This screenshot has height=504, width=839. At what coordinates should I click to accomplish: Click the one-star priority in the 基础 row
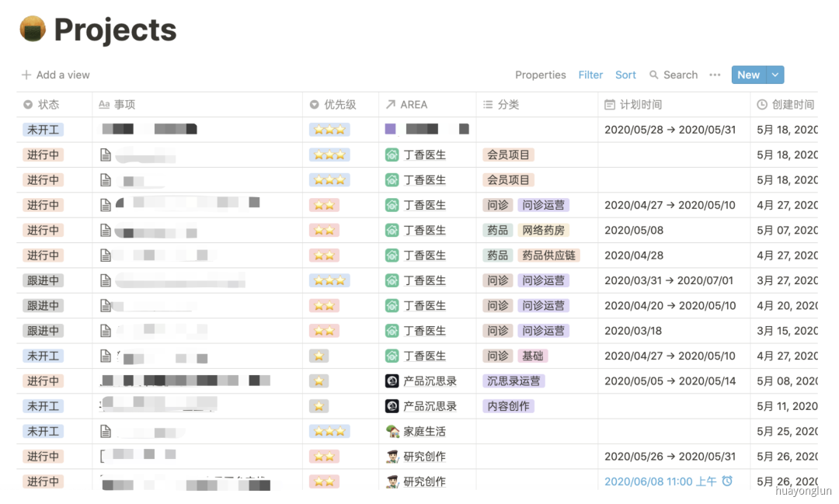coord(319,356)
